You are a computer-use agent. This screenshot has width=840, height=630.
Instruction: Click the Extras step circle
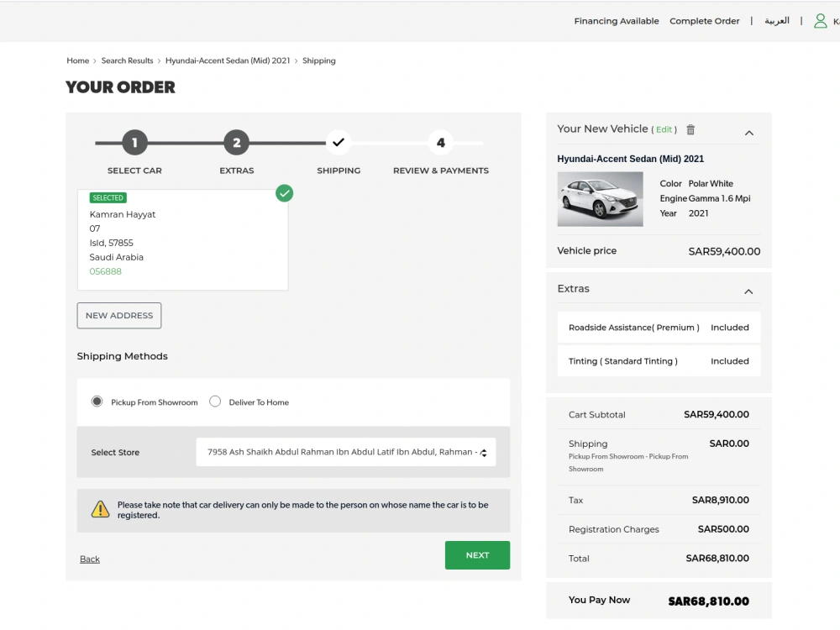[236, 142]
